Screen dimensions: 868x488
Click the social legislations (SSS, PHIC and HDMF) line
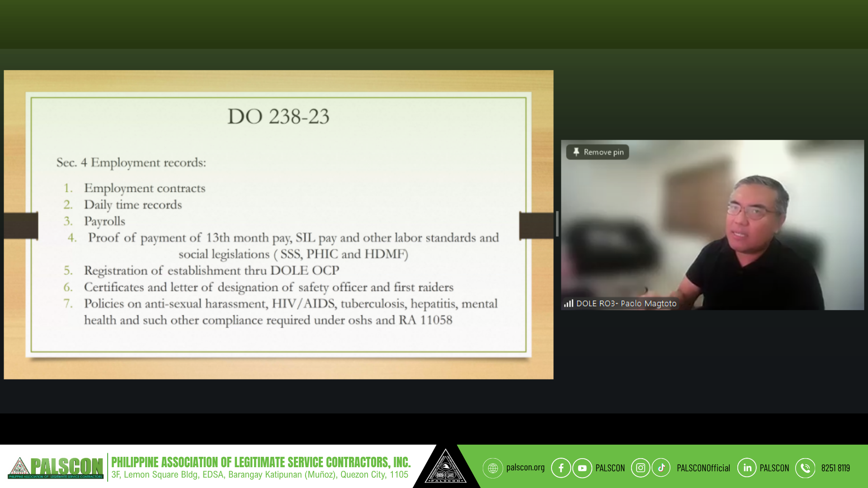tap(293, 254)
